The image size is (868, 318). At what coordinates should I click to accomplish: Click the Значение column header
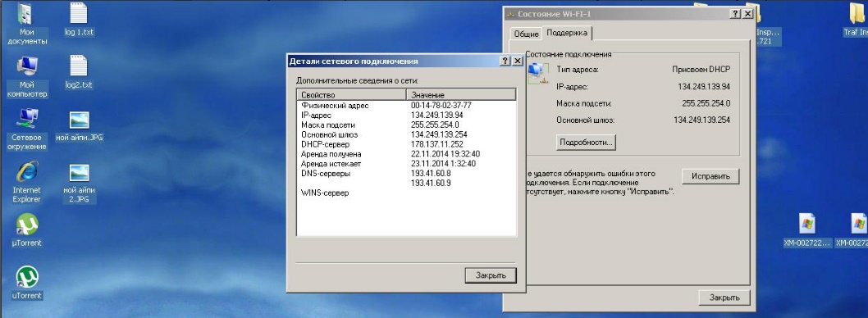(461, 94)
